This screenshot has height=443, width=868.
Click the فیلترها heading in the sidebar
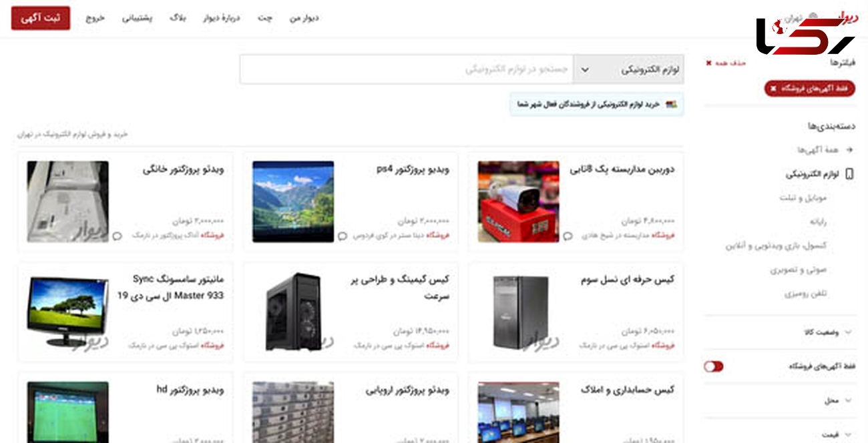(843, 63)
